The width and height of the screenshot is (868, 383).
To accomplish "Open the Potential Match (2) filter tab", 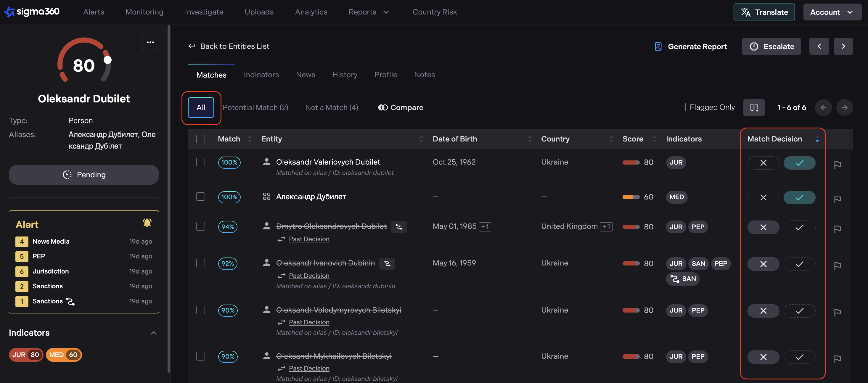I will (x=255, y=107).
